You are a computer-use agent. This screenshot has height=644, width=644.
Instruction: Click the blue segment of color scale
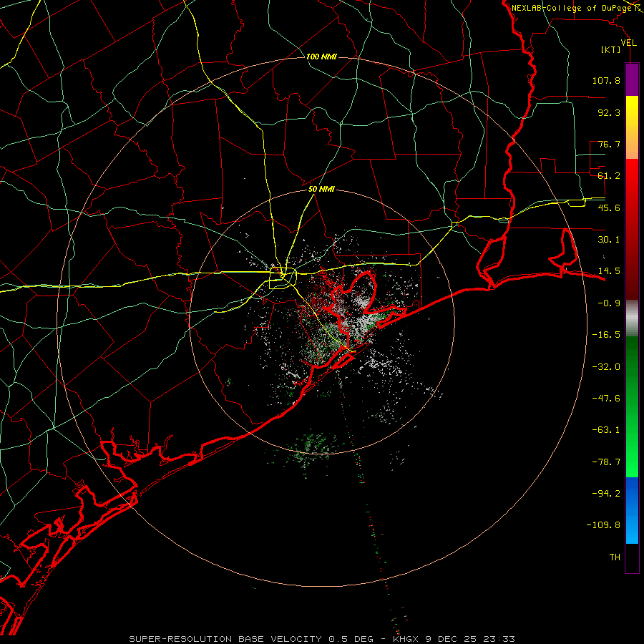pyautogui.click(x=632, y=510)
